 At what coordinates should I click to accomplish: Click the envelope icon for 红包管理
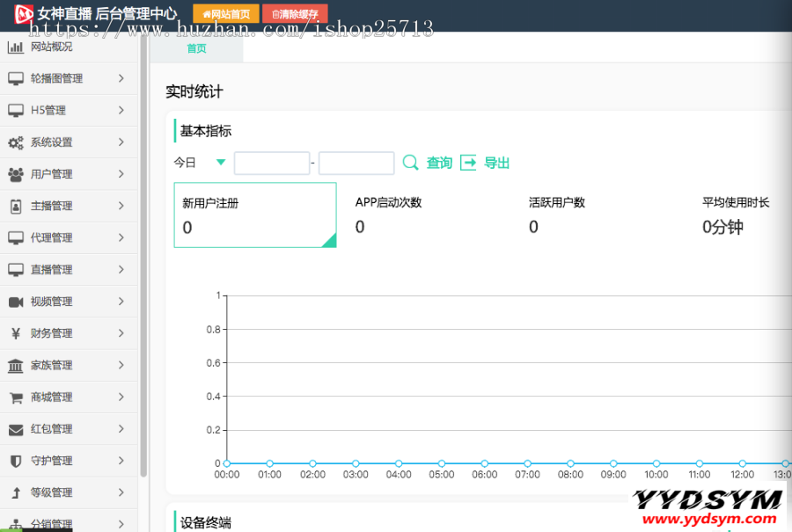point(16,429)
